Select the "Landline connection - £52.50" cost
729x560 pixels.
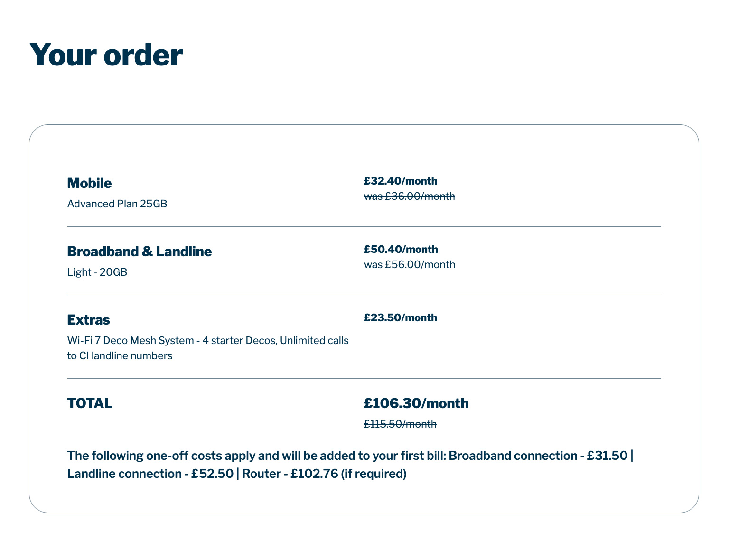click(x=150, y=474)
